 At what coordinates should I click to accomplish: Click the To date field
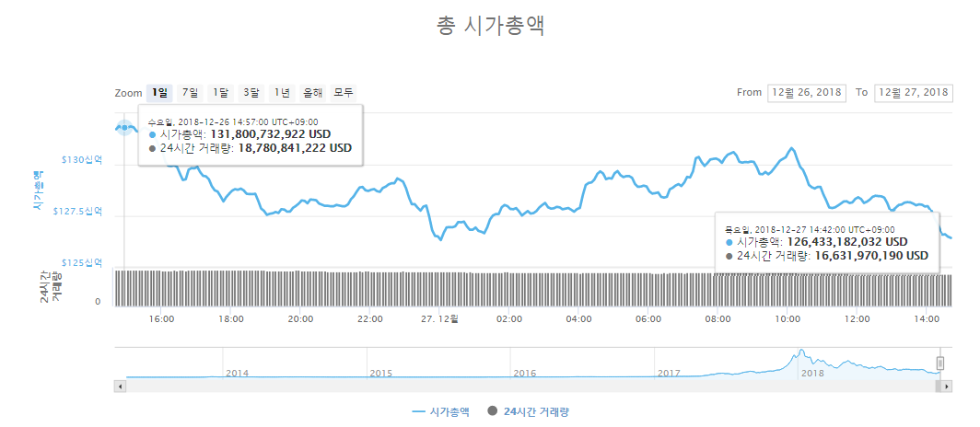[913, 92]
